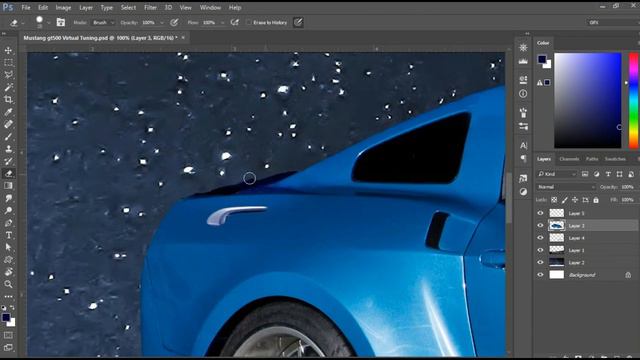The height and width of the screenshot is (360, 640).
Task: Click the foreground color swatch in Color panel
Action: point(542,59)
